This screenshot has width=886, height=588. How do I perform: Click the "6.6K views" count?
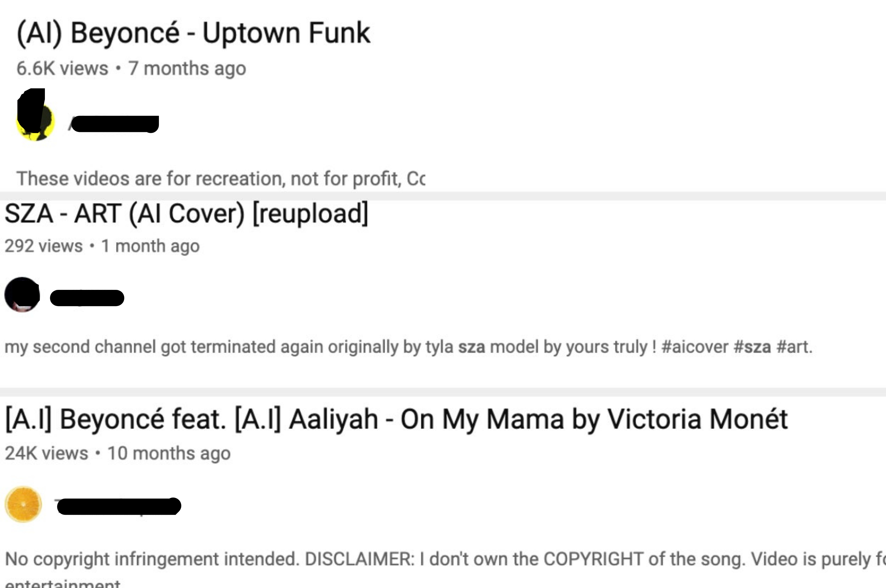[x=62, y=68]
